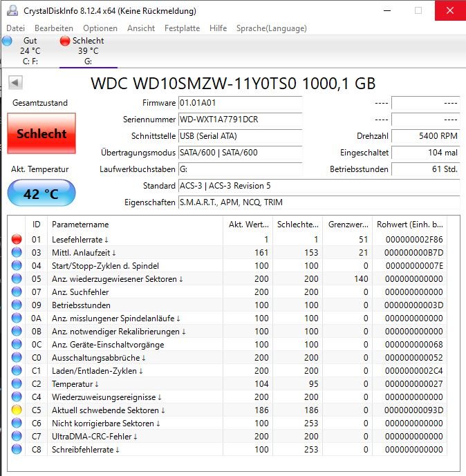Click status icon of Schreibfehlerrate row
This screenshot has height=476, width=466.
pos(17,449)
